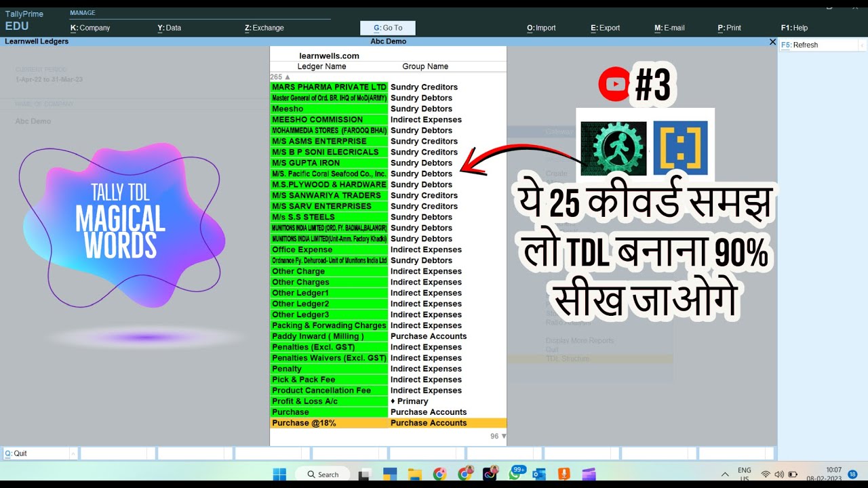
Task: Click the Primary group name cell
Action: coord(410,401)
